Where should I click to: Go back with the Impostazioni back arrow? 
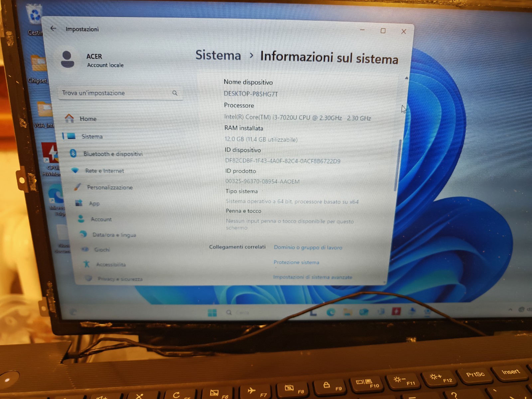(53, 28)
